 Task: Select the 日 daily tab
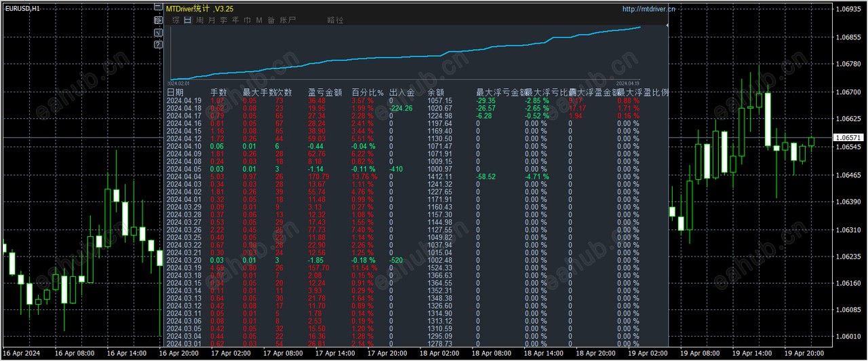tap(188, 20)
